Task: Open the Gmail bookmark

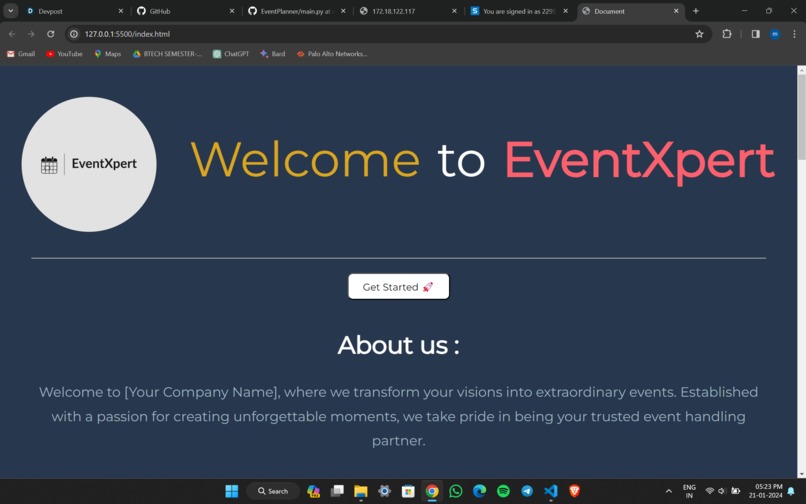Action: pos(21,53)
